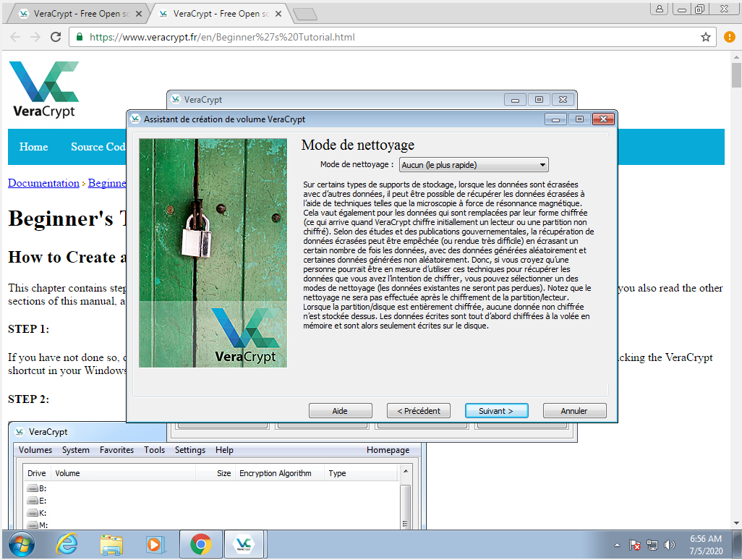
Task: Click the Windows Start orb
Action: pos(22,544)
